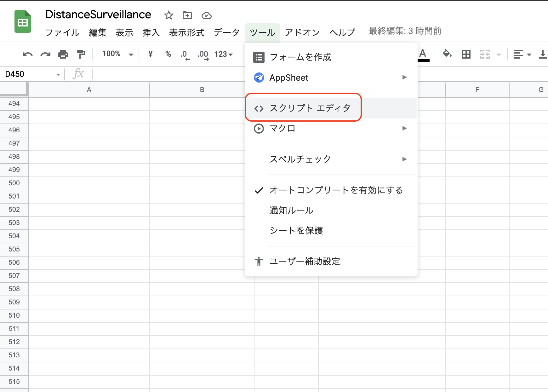
Task: Choose フォームを作成 menu entry
Action: [300, 57]
